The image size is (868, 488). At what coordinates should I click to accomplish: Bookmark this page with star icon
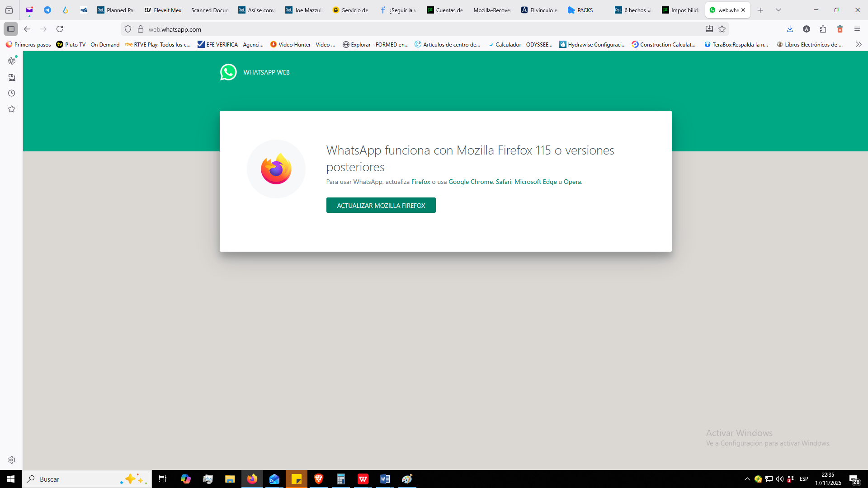click(x=722, y=29)
